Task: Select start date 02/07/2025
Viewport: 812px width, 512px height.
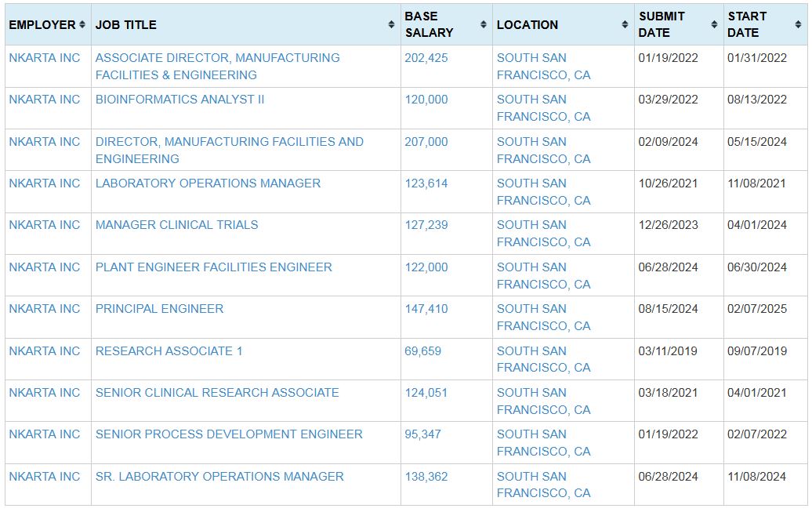Action: coord(757,309)
